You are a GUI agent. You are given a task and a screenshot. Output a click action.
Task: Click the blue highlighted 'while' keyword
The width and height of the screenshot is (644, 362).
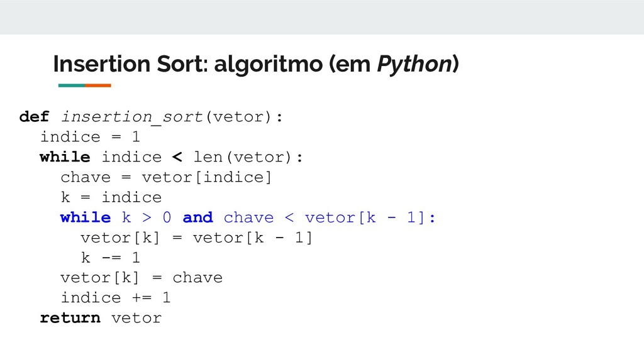86,217
